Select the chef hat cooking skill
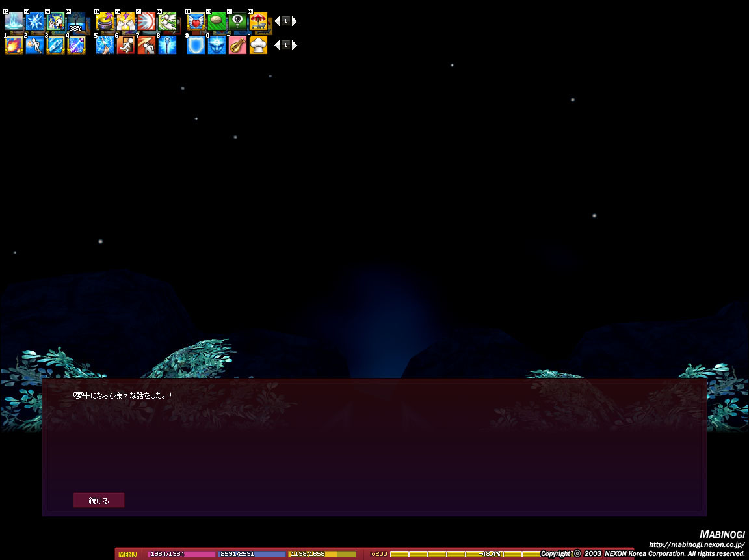The width and height of the screenshot is (749, 560). 258,45
